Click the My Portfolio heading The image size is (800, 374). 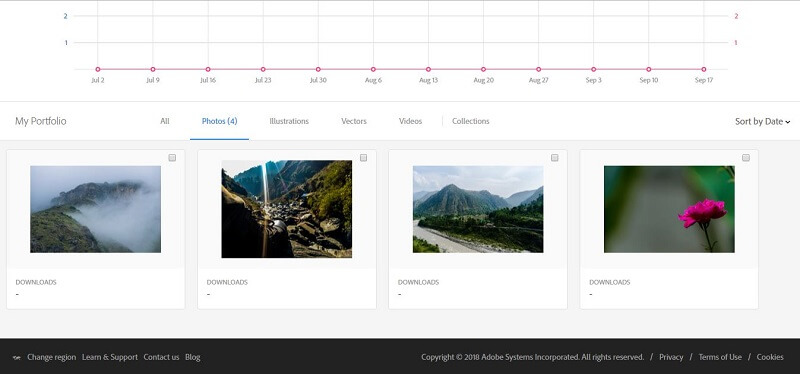41,121
